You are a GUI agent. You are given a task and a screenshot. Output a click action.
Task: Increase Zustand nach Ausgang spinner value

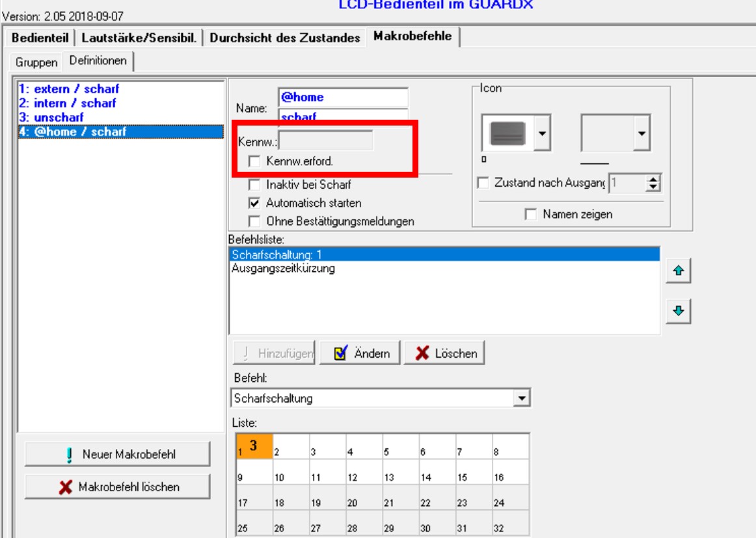click(x=653, y=180)
